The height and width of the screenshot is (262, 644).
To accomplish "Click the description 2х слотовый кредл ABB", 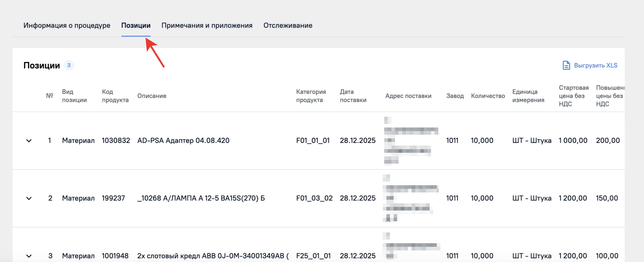I will [x=212, y=256].
